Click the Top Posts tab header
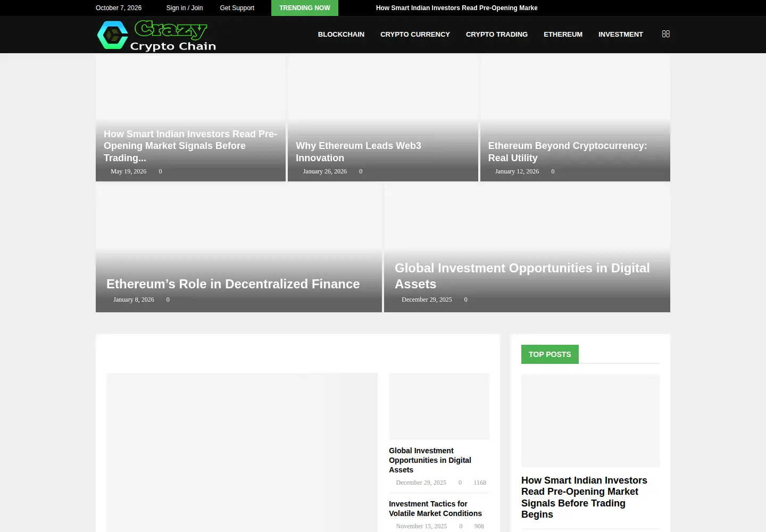The width and height of the screenshot is (766, 532). 550,354
